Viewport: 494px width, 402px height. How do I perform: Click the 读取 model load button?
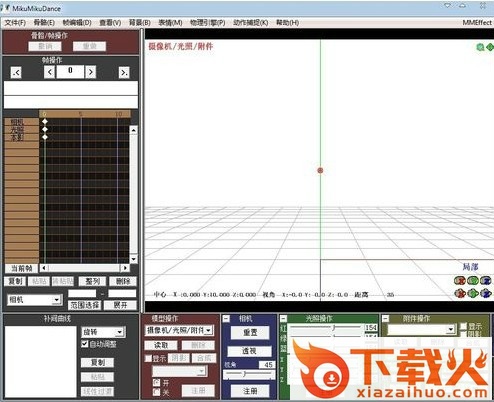[161, 345]
